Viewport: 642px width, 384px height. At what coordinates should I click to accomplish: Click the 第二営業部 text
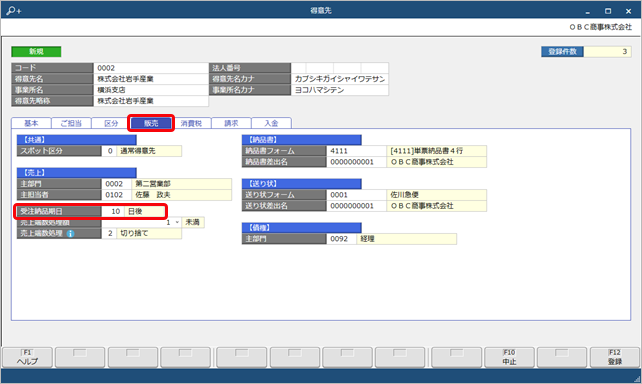coord(153,184)
